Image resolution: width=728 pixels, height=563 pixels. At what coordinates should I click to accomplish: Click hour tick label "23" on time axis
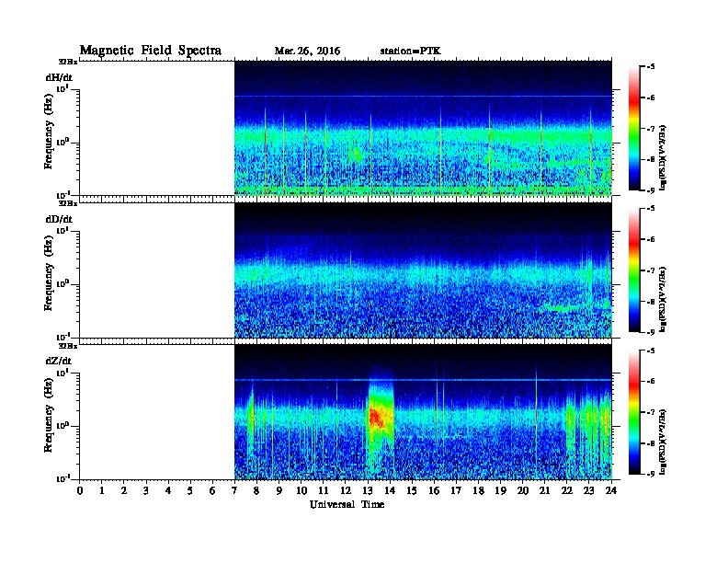589,491
